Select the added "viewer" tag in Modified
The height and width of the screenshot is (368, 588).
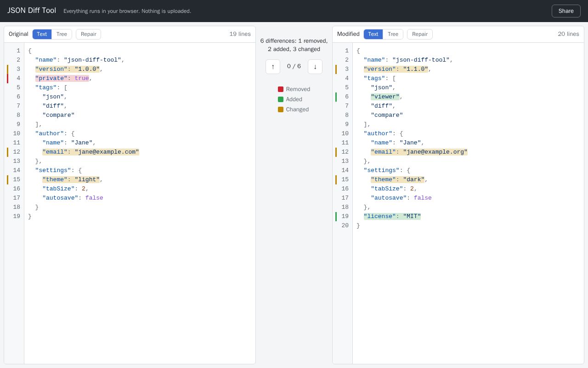point(385,97)
